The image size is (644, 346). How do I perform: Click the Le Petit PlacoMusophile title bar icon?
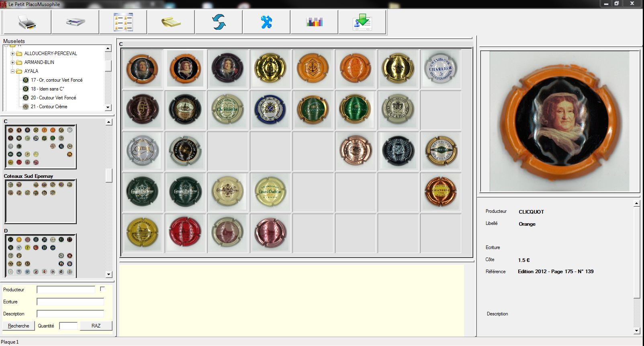(x=4, y=4)
